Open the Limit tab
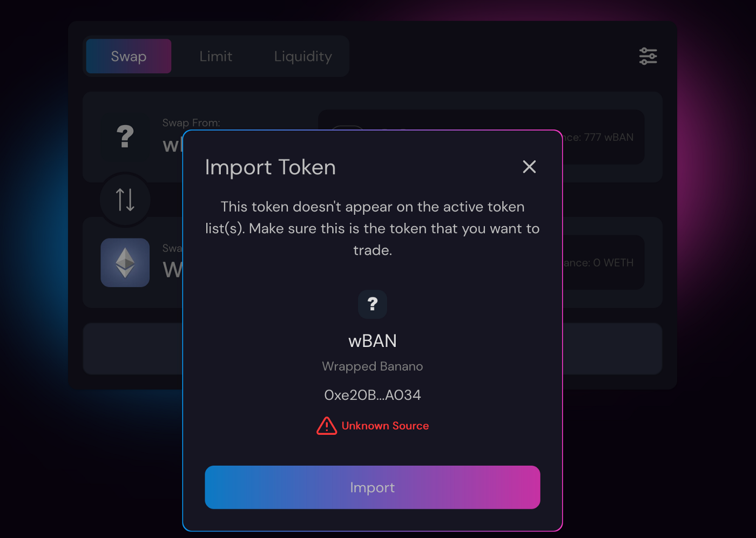The image size is (756, 538). click(215, 56)
